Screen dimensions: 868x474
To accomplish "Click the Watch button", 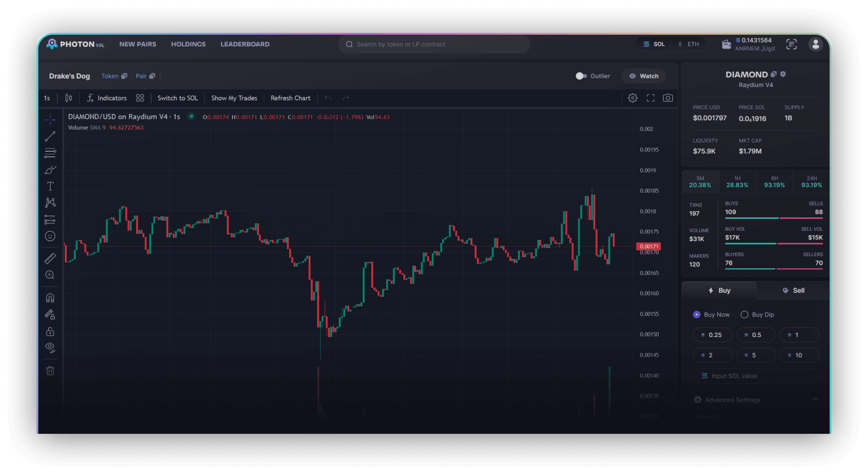I will click(644, 76).
